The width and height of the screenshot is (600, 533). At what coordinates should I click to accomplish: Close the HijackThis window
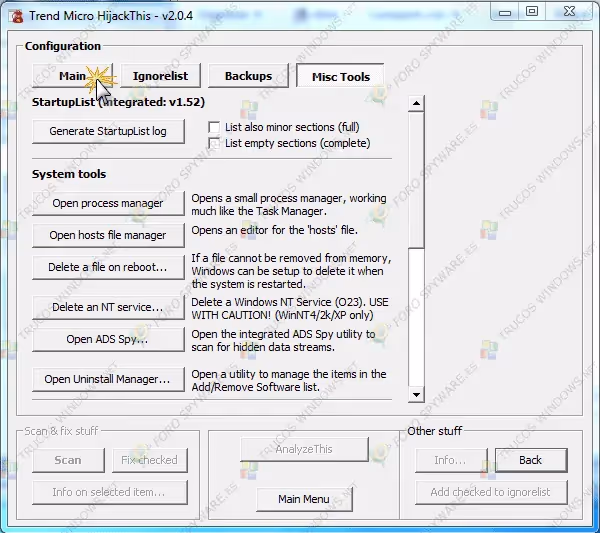click(x=569, y=12)
